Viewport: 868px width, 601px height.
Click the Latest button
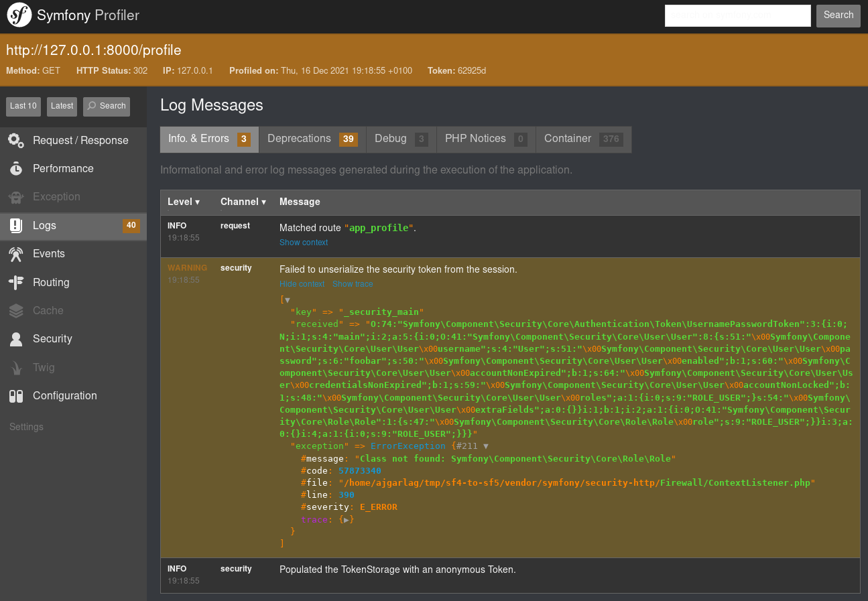62,106
